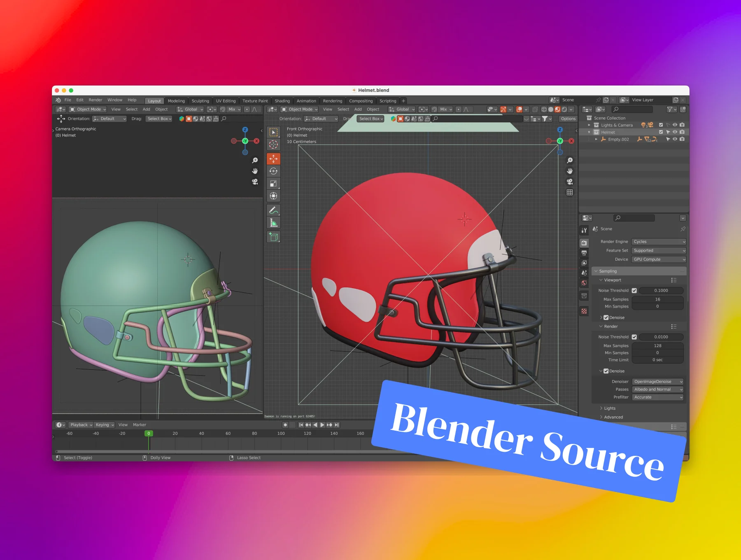Select the Transform tool
Screen dimensions: 741x560
coord(273,196)
